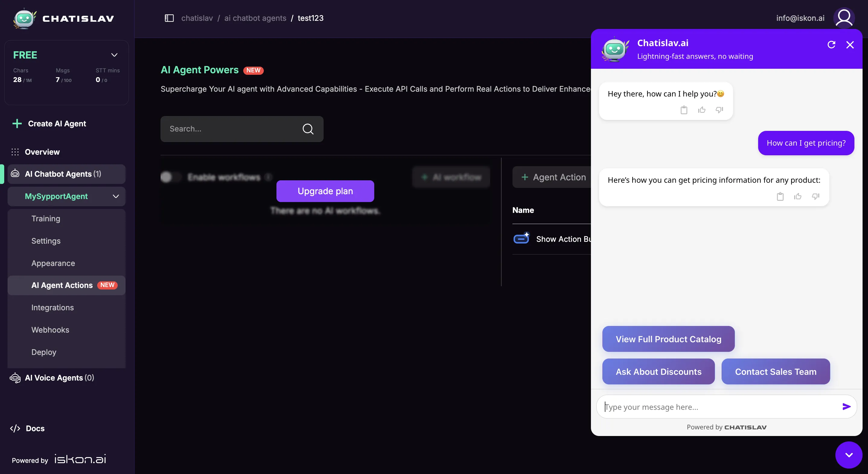The image size is (868, 474).
Task: Collapse the FREE plan usage panel
Action: pyautogui.click(x=114, y=55)
